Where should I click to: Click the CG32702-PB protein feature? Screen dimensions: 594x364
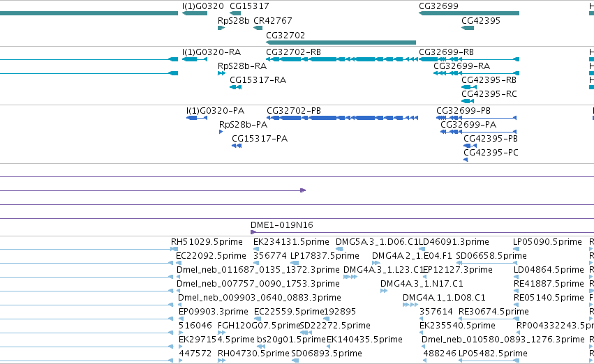pyautogui.click(x=343, y=118)
